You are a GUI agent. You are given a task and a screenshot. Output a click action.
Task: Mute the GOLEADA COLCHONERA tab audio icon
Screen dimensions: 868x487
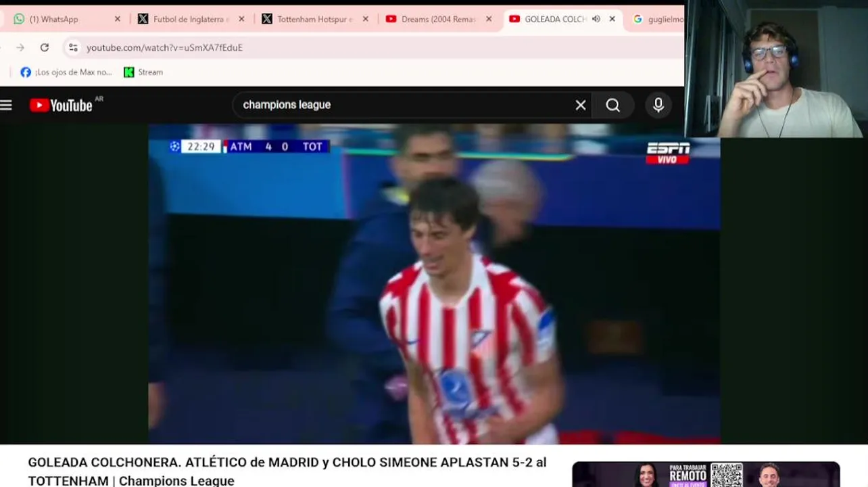[x=596, y=19]
